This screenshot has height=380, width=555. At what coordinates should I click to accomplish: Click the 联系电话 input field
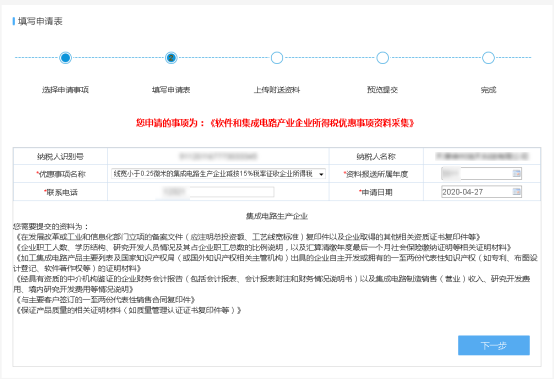215,192
